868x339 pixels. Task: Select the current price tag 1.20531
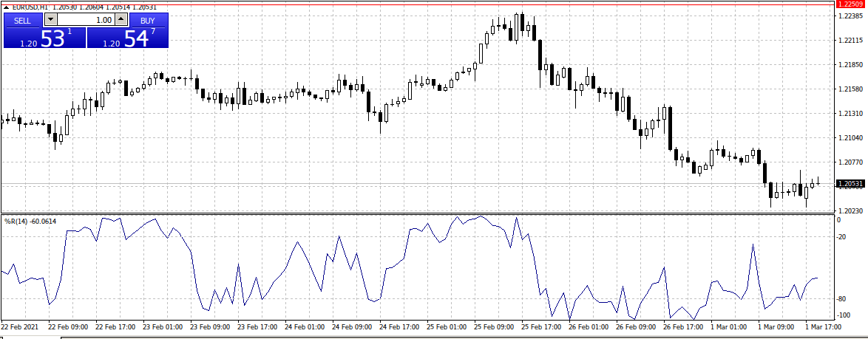850,183
